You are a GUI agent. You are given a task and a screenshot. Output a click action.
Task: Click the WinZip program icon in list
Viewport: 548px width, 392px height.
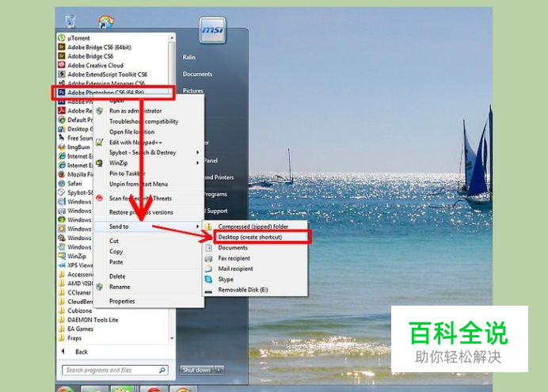[62, 256]
